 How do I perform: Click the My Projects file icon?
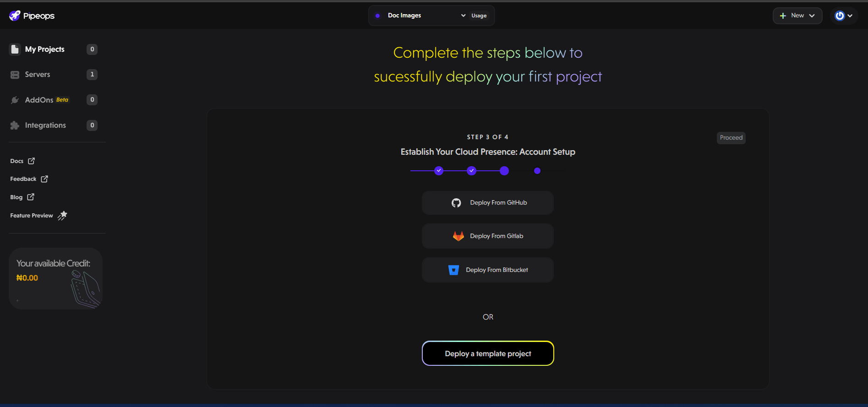tap(15, 49)
